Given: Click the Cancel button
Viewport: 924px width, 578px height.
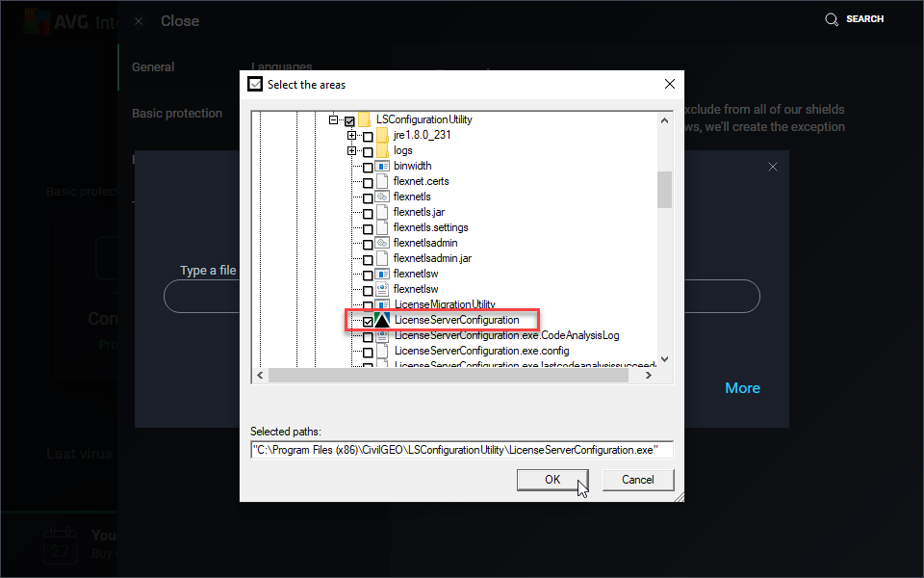Looking at the screenshot, I should pos(638,480).
